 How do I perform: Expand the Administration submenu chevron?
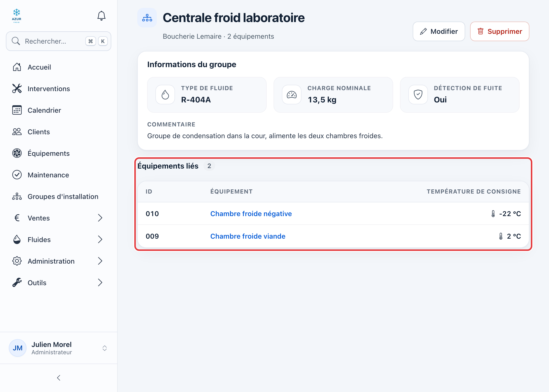click(x=100, y=261)
